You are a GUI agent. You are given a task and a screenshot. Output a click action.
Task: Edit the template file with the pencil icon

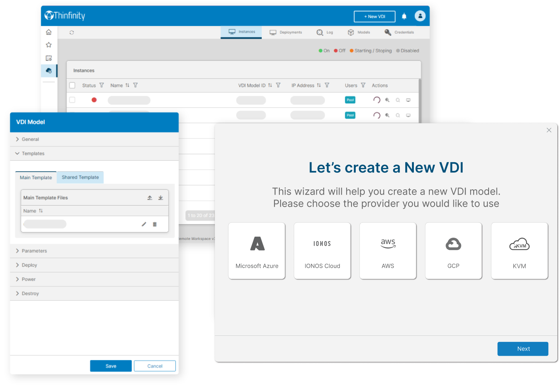click(x=144, y=224)
